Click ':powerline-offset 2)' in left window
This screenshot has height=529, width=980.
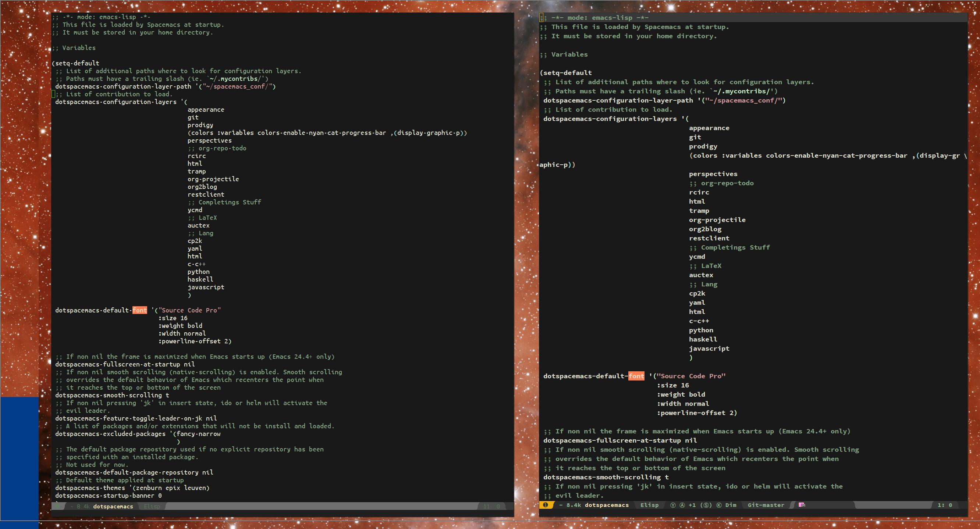coord(195,341)
